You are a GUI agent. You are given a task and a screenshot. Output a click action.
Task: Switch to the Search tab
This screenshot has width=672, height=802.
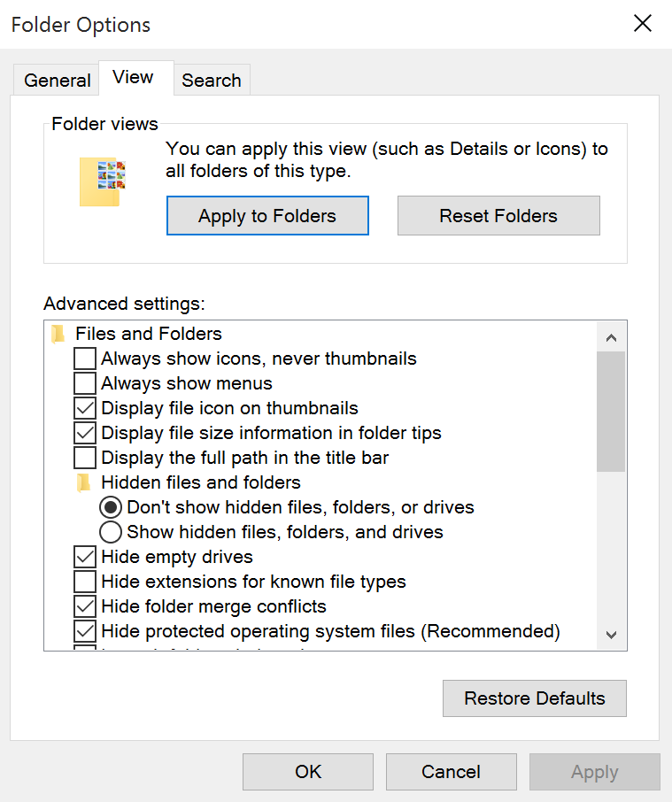click(x=212, y=80)
